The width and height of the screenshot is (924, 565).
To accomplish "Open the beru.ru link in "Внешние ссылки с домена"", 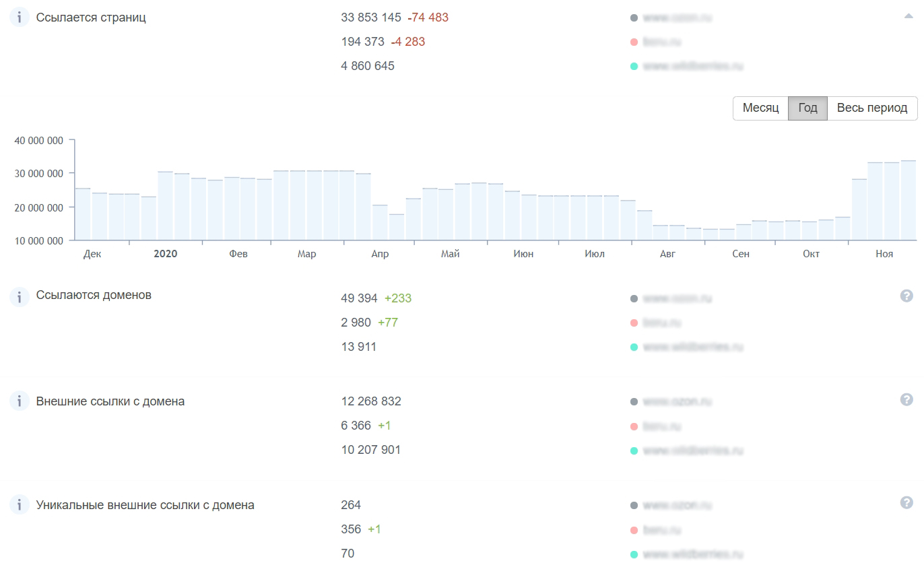I will click(662, 426).
